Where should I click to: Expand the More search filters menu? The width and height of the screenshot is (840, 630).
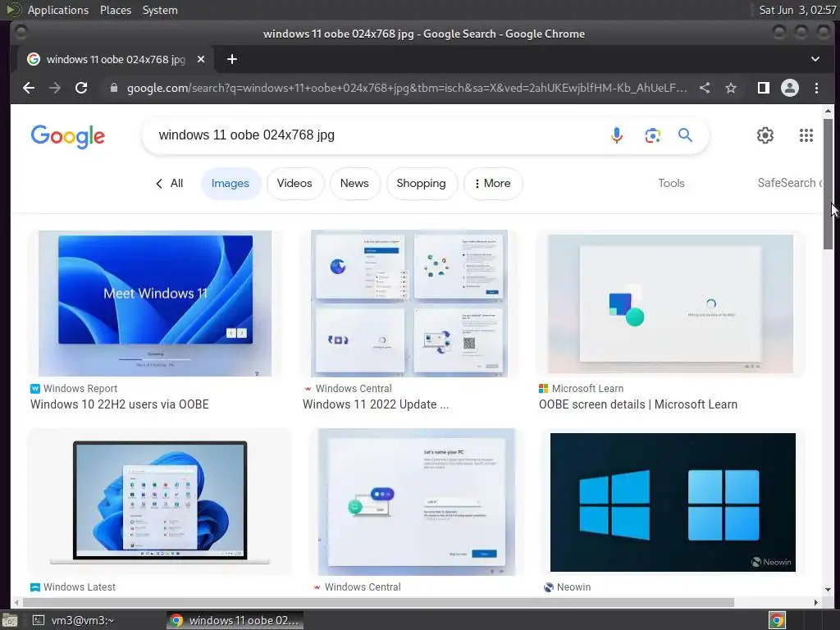493,183
